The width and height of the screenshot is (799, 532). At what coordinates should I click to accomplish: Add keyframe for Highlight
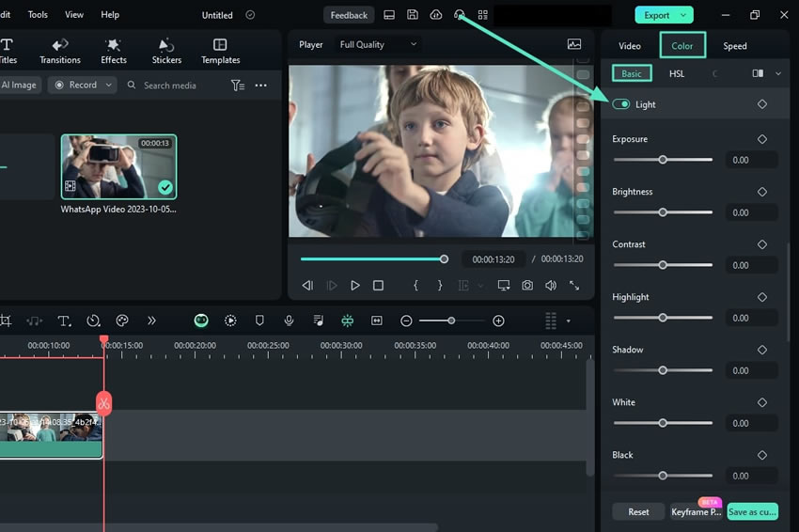(762, 297)
